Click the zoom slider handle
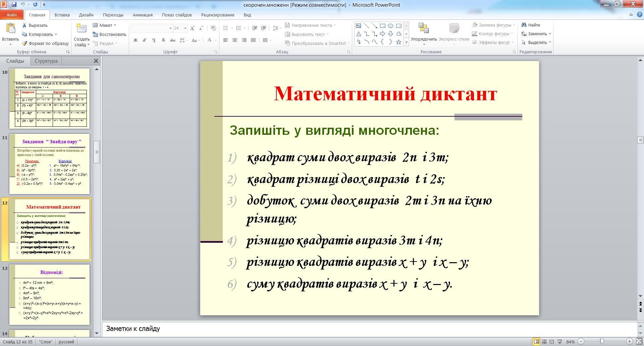Image resolution: width=644 pixels, height=346 pixels. pyautogui.click(x=602, y=341)
